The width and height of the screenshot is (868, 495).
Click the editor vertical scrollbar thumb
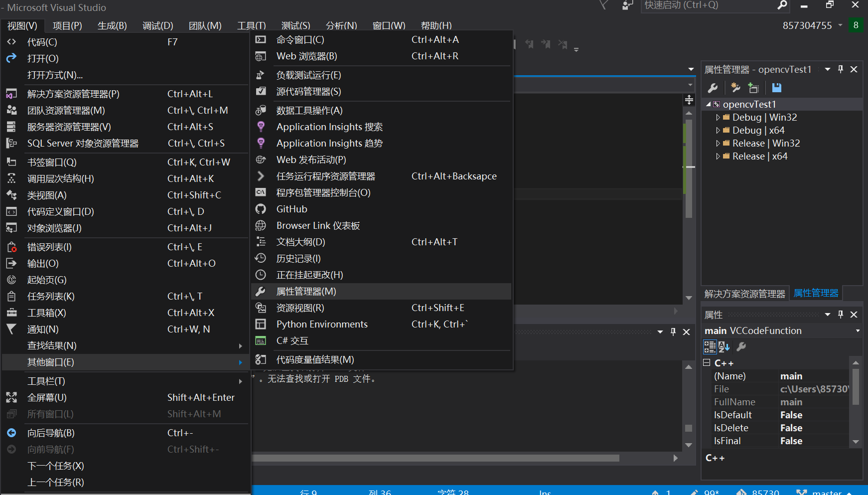[x=689, y=168]
